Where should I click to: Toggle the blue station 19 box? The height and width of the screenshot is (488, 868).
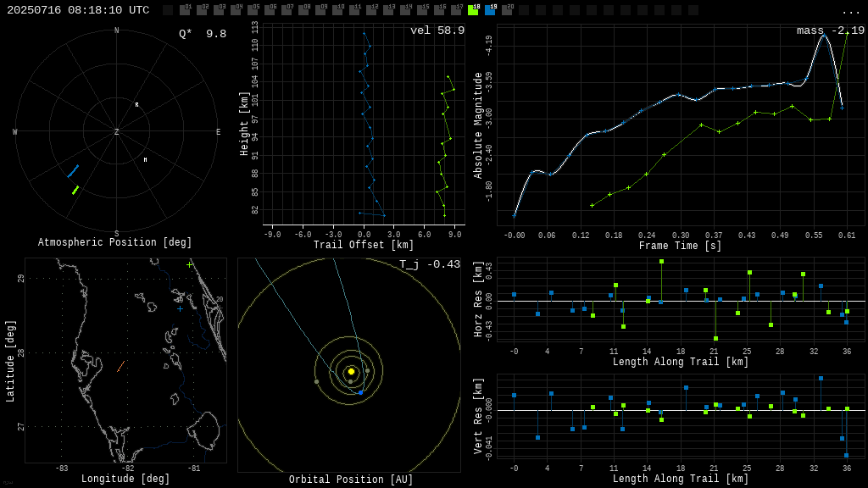(490, 10)
